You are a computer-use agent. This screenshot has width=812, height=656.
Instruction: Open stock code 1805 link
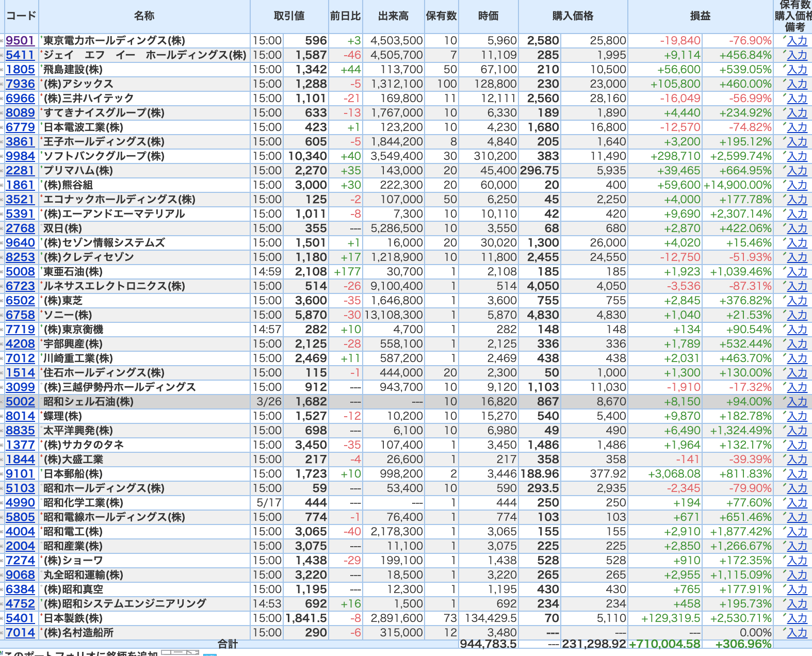tap(20, 70)
